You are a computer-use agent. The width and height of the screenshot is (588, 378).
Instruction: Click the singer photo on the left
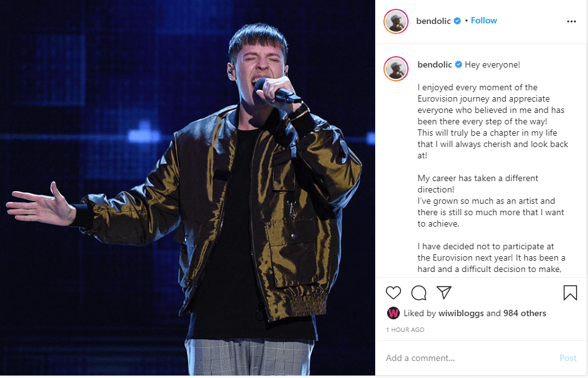pos(188,187)
